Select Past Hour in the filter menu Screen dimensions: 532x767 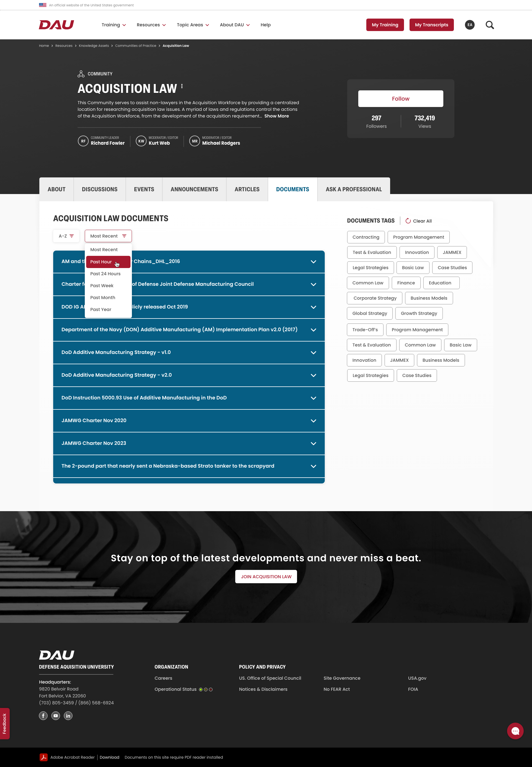point(108,262)
